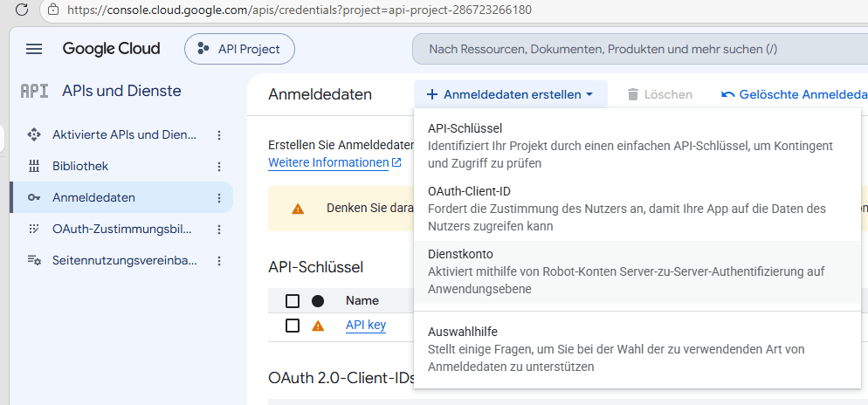Click the Seitennutzungsvereinbarungen sidebar icon
This screenshot has height=405, width=868.
(34, 261)
